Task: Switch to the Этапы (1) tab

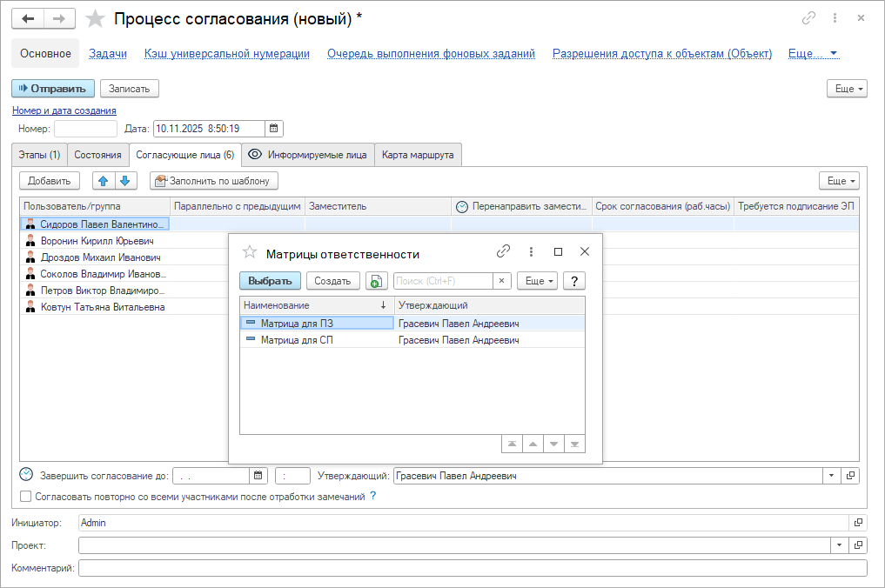Action: (39, 155)
